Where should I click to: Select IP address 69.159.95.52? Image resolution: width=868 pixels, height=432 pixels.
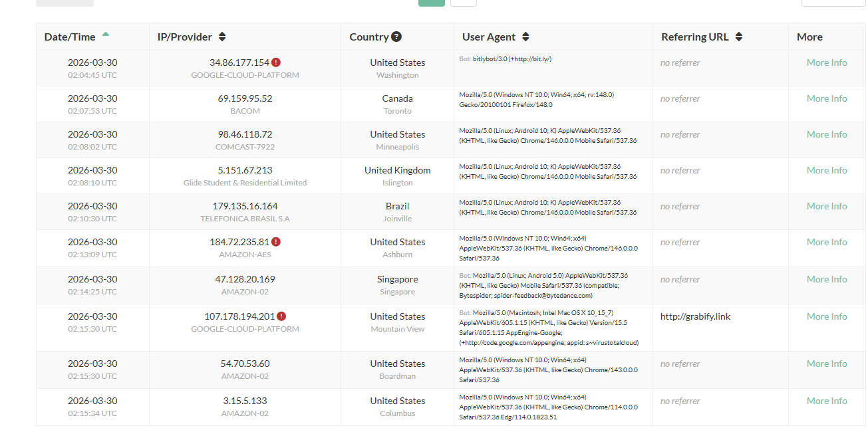245,98
